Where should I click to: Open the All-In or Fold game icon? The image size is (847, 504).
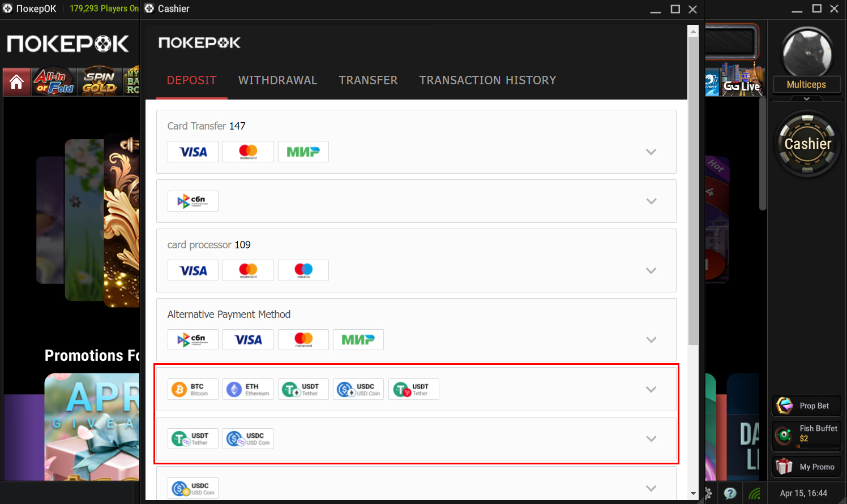(54, 82)
